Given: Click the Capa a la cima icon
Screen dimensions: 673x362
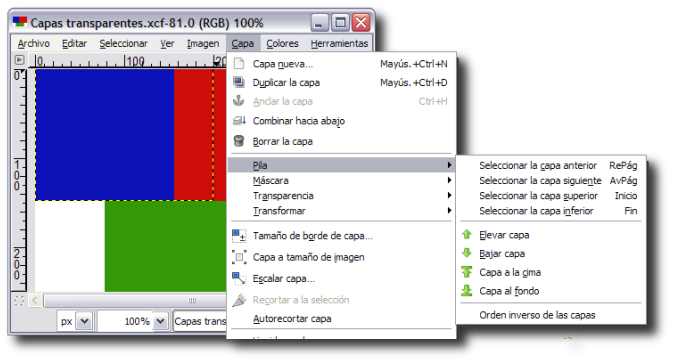Looking at the screenshot, I should 467,272.
